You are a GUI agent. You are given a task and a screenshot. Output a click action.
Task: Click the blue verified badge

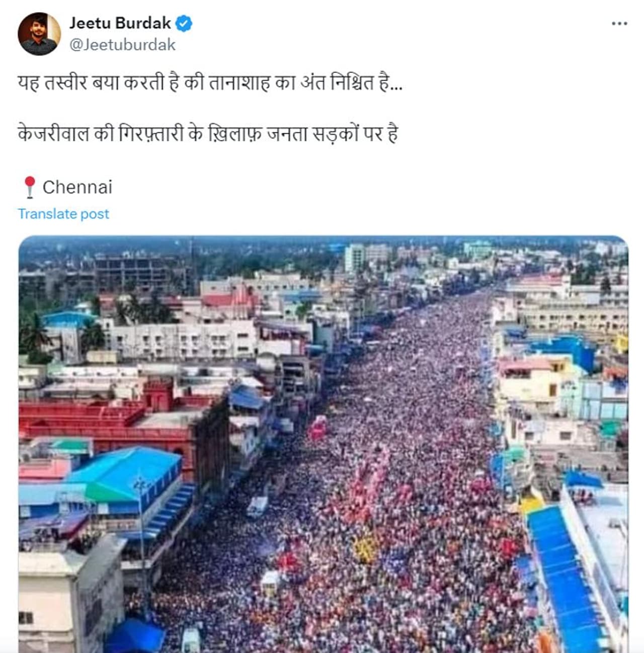coord(184,23)
